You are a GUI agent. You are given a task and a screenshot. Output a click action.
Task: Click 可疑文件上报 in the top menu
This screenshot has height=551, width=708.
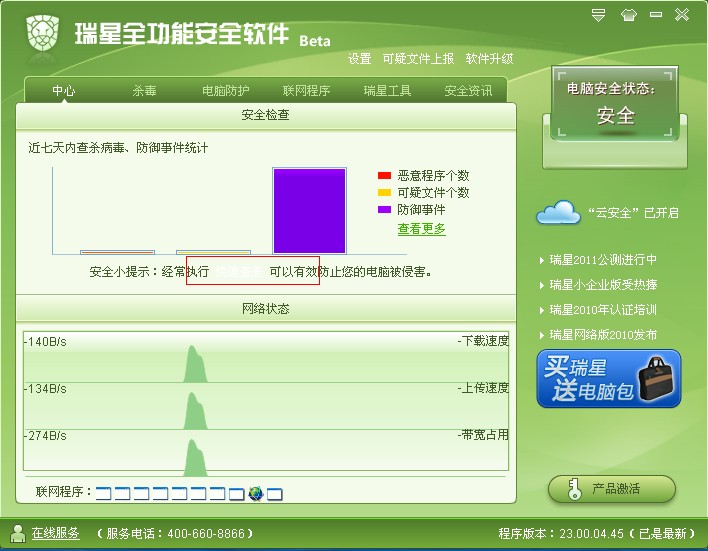(x=418, y=58)
